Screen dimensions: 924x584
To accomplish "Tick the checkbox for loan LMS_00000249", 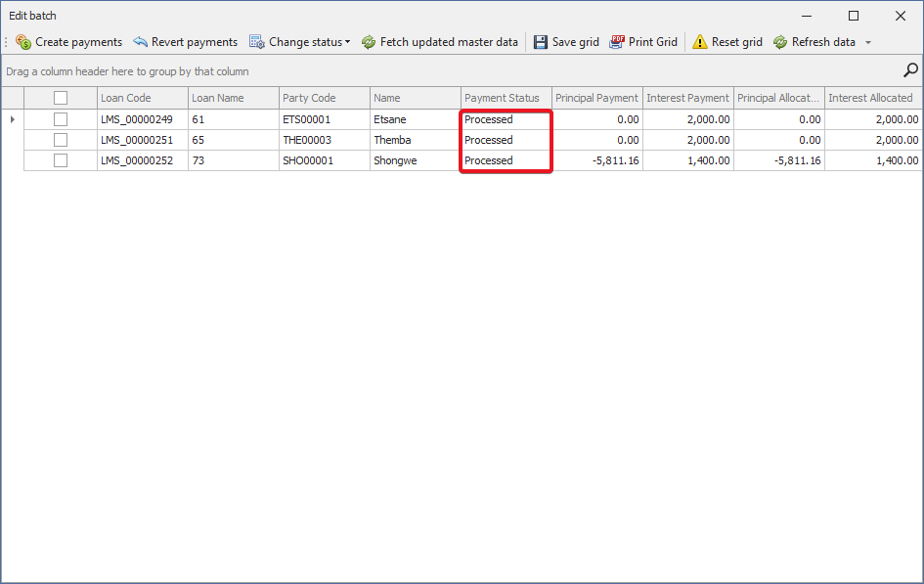I will click(61, 119).
